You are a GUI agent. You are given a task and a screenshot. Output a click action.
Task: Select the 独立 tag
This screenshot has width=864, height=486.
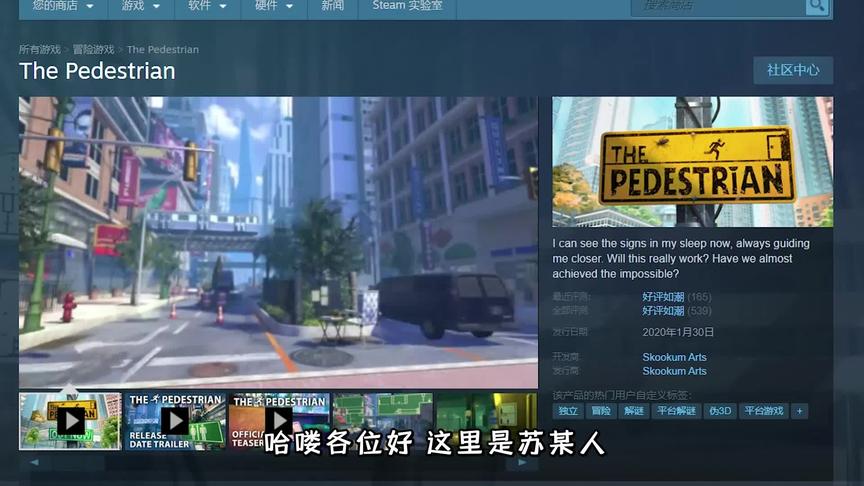tap(568, 411)
